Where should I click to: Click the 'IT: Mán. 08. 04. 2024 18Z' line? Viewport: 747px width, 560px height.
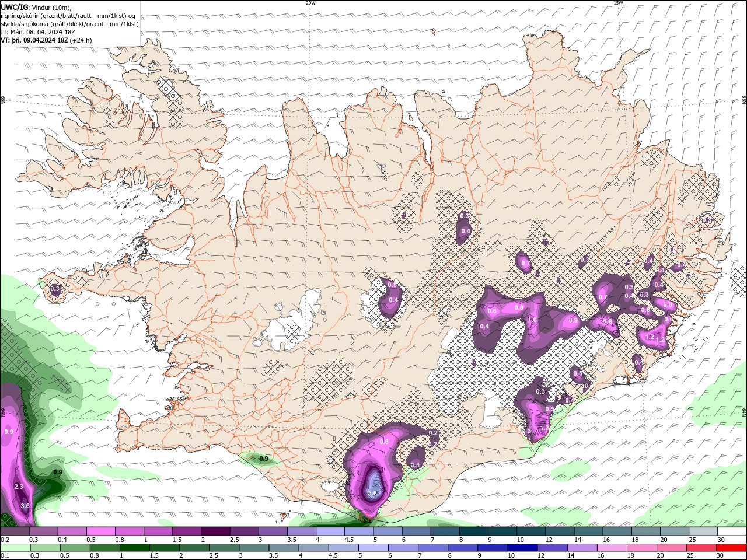point(37,32)
